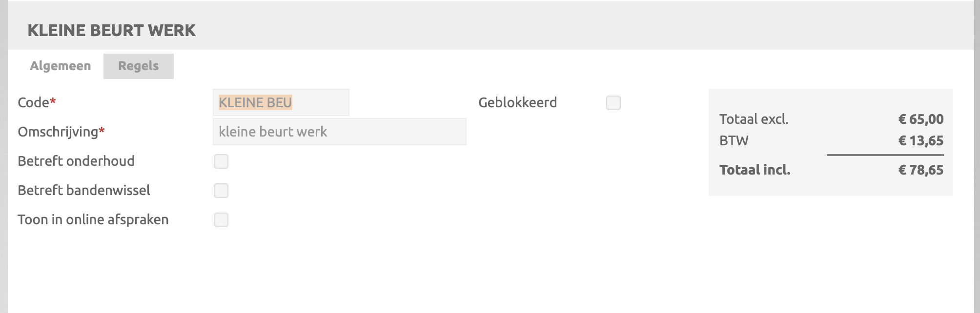The height and width of the screenshot is (313, 980).
Task: Click the Toon in online afspraken label
Action: tap(93, 219)
